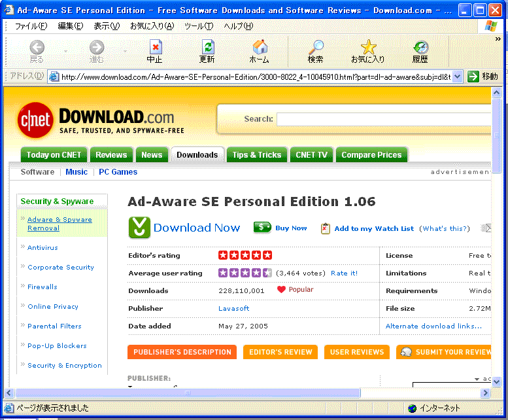Viewport: 508px width, 420px height.
Task: Click the Music sub-navigation link
Action: [76, 172]
